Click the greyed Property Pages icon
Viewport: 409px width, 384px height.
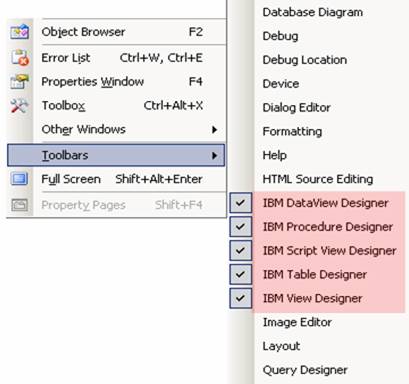(x=19, y=205)
